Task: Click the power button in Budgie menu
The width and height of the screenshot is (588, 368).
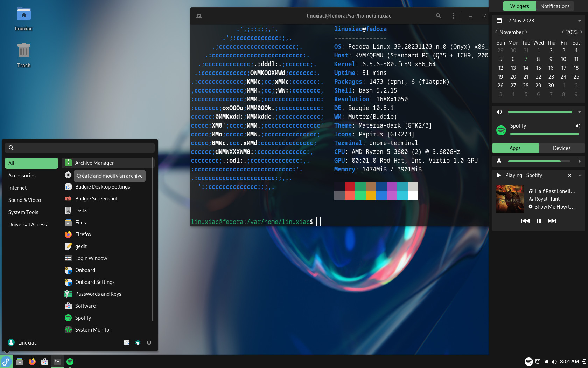Action: (x=149, y=342)
